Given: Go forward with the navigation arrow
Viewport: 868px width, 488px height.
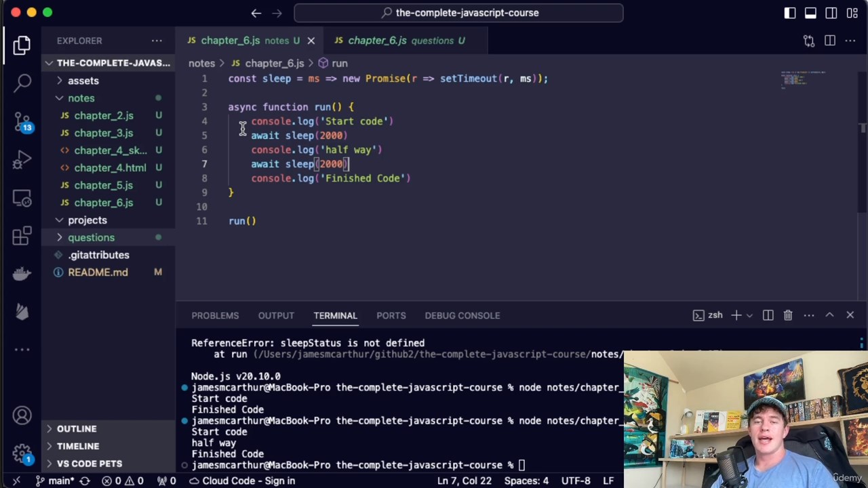Looking at the screenshot, I should tap(277, 12).
